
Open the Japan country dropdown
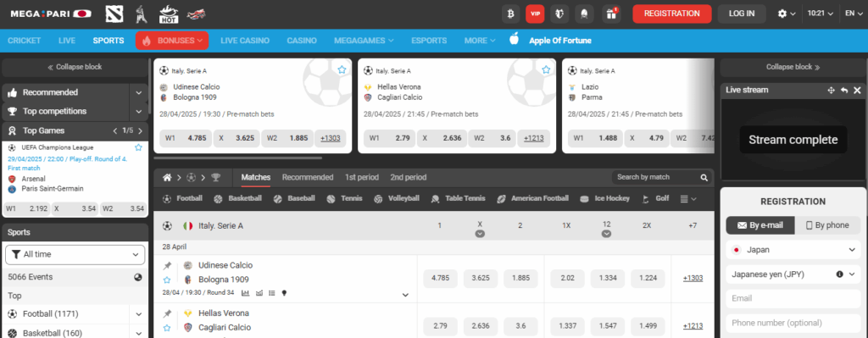(793, 250)
